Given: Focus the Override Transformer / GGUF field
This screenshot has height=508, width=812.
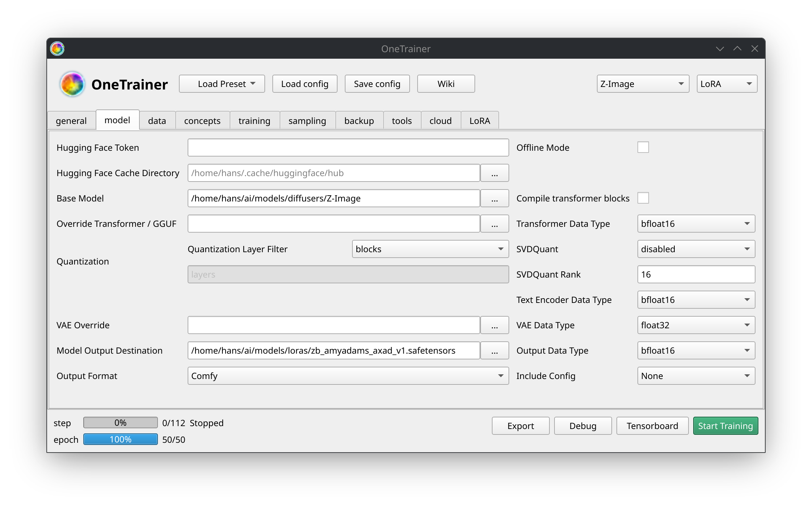Looking at the screenshot, I should tap(334, 224).
